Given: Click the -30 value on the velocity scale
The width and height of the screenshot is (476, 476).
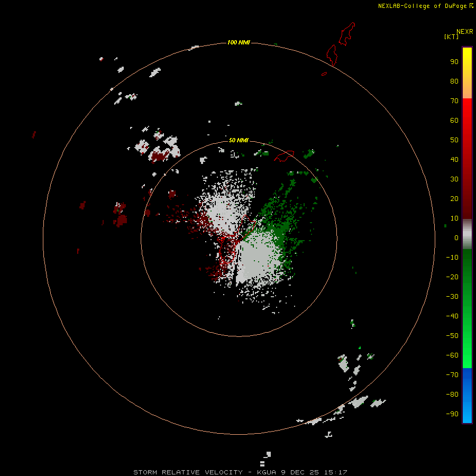Looking at the screenshot, I should pos(452,297).
